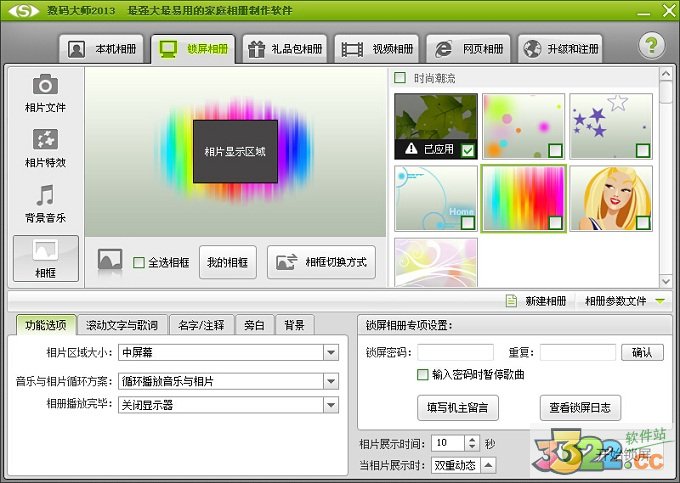680x483 pixels.
Task: Click the green help question mark icon
Action: pos(652,46)
